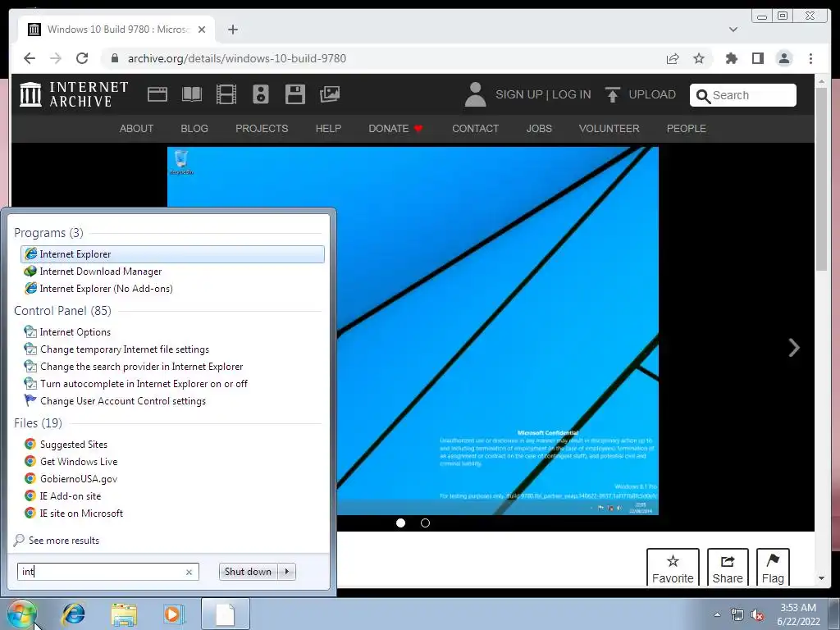Click the Internet Archive Search box
This screenshot has height=630, width=840.
coord(742,95)
